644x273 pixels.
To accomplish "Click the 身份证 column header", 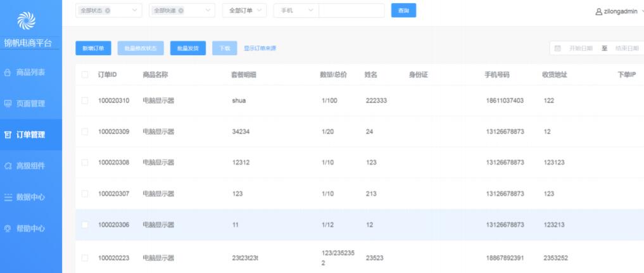I will (x=419, y=75).
